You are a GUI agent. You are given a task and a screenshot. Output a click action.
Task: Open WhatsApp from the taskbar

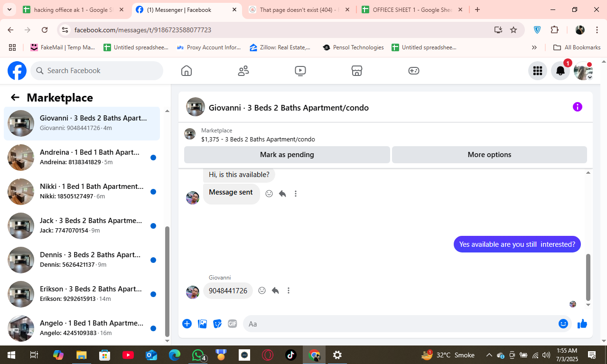click(x=198, y=355)
